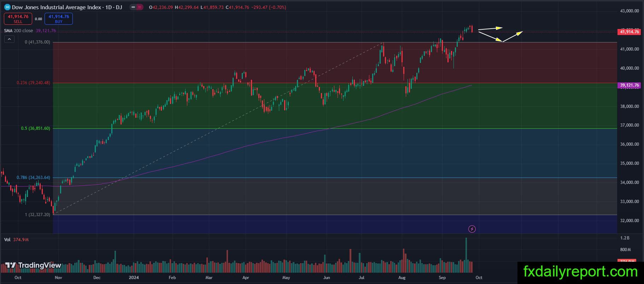This screenshot has height=284, width=644.
Task: Click the Apr label on the time axis
Action: click(x=246, y=278)
